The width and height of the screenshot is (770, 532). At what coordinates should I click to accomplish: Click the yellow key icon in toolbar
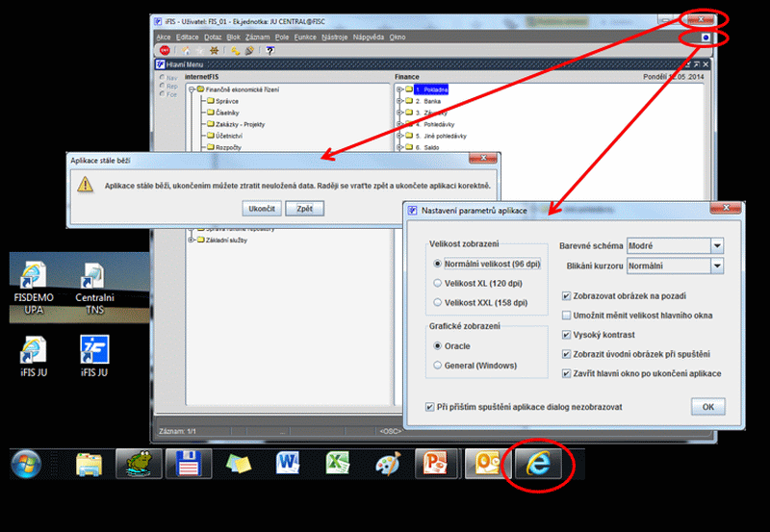click(235, 51)
